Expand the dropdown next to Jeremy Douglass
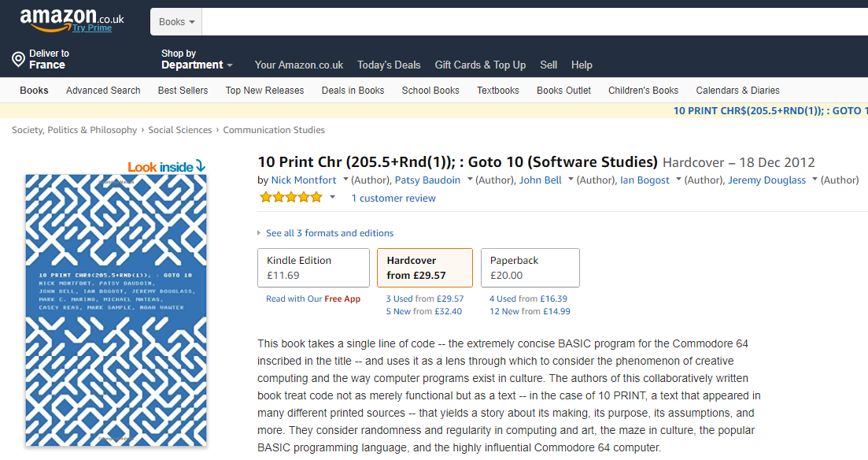The image size is (868, 460). coord(814,180)
